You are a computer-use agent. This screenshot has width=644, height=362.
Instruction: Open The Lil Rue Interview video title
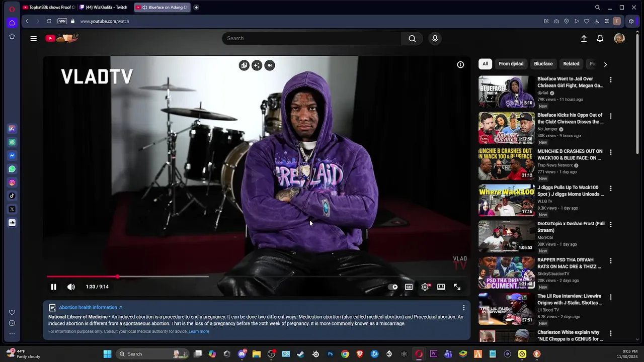pyautogui.click(x=570, y=299)
